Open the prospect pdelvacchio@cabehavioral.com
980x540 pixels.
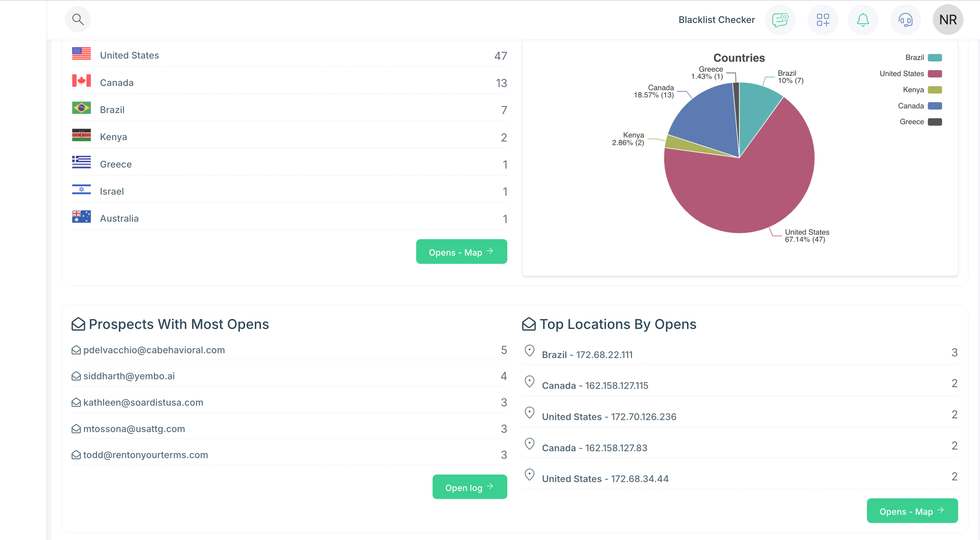pyautogui.click(x=154, y=350)
